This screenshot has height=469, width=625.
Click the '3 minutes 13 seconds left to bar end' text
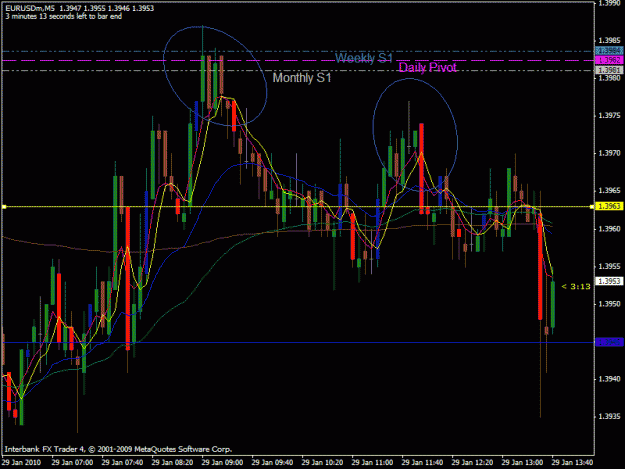[x=63, y=17]
